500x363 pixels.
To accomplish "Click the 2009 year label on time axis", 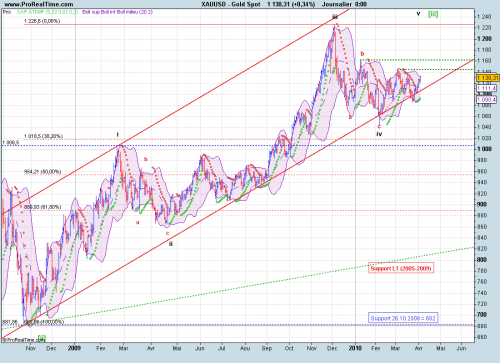I will pyautogui.click(x=74, y=348).
